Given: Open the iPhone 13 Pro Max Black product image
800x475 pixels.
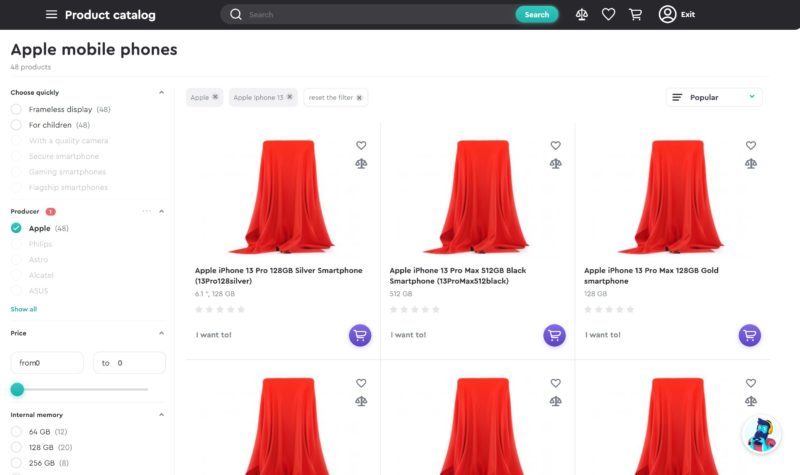Looking at the screenshot, I should click(x=477, y=196).
